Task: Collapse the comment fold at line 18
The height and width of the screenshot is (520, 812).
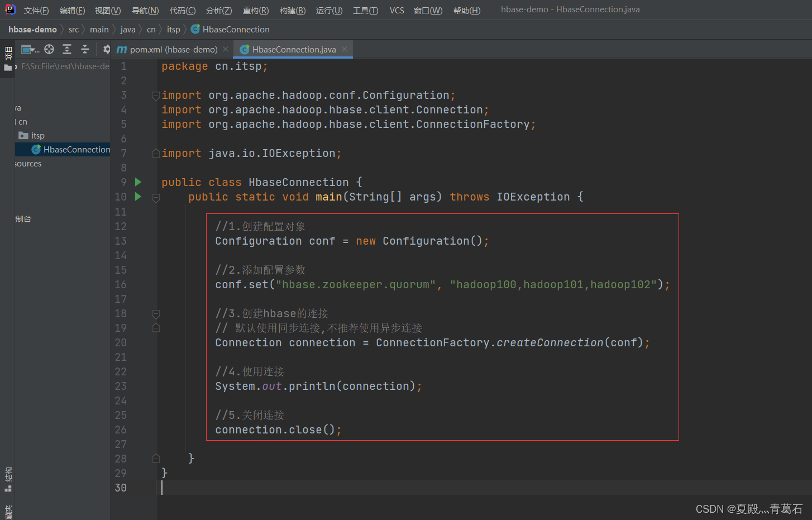Action: coord(156,314)
